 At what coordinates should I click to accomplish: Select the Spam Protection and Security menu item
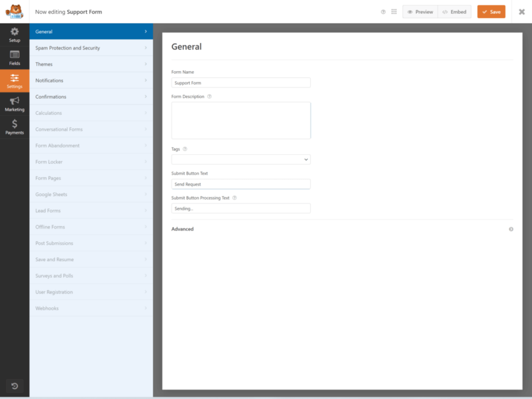(x=91, y=48)
